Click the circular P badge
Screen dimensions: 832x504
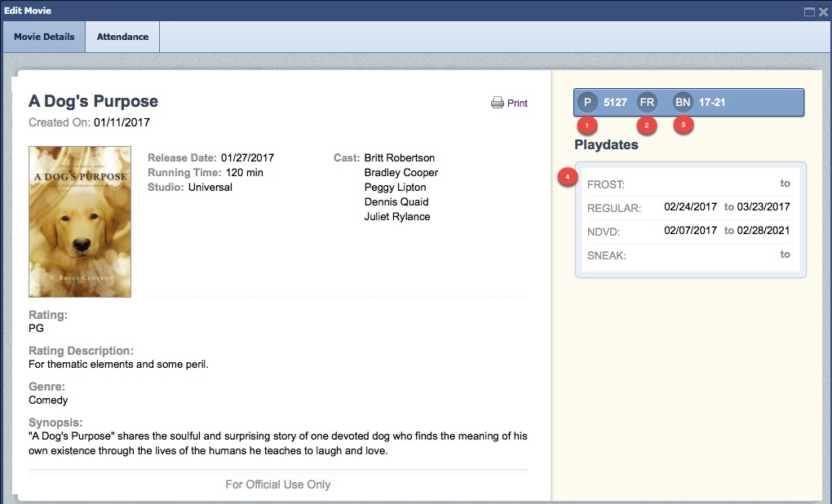[587, 103]
